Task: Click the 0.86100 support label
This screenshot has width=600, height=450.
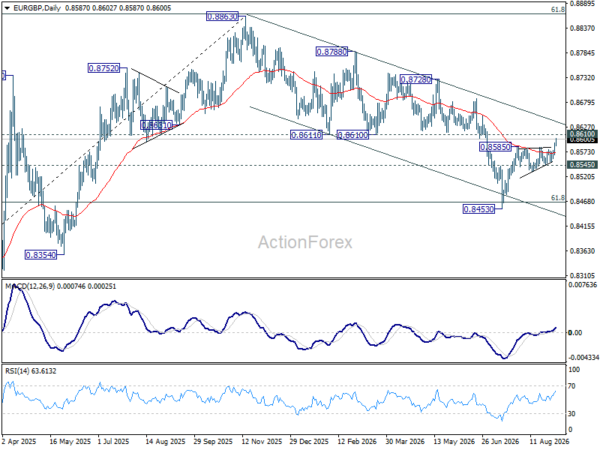Action: point(352,135)
